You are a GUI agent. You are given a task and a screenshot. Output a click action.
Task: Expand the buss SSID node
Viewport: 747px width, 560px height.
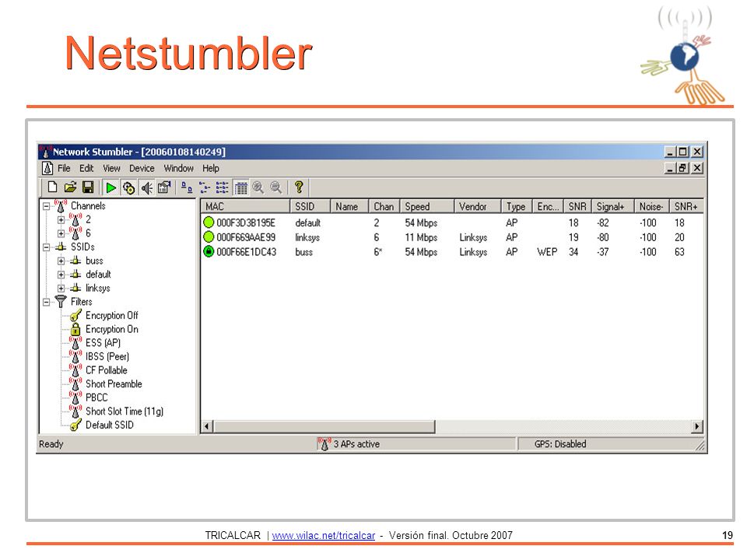(61, 261)
